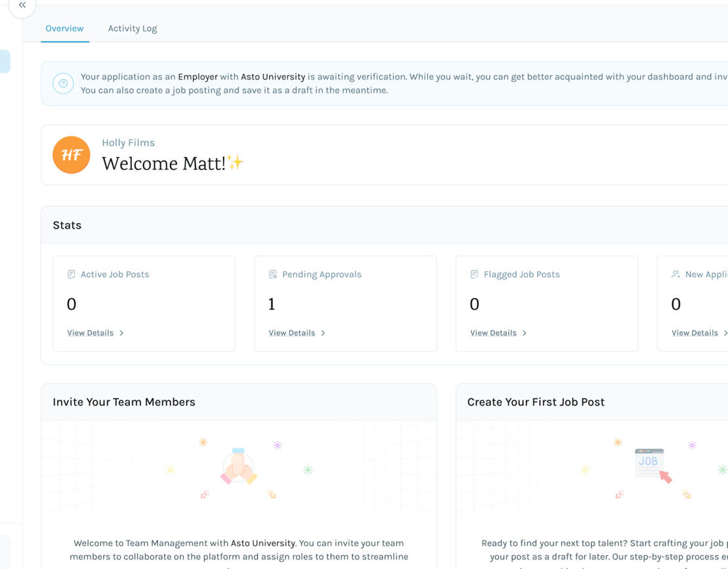This screenshot has width=728, height=569.
Task: Click the people icon beside New Applicants
Action: (676, 274)
